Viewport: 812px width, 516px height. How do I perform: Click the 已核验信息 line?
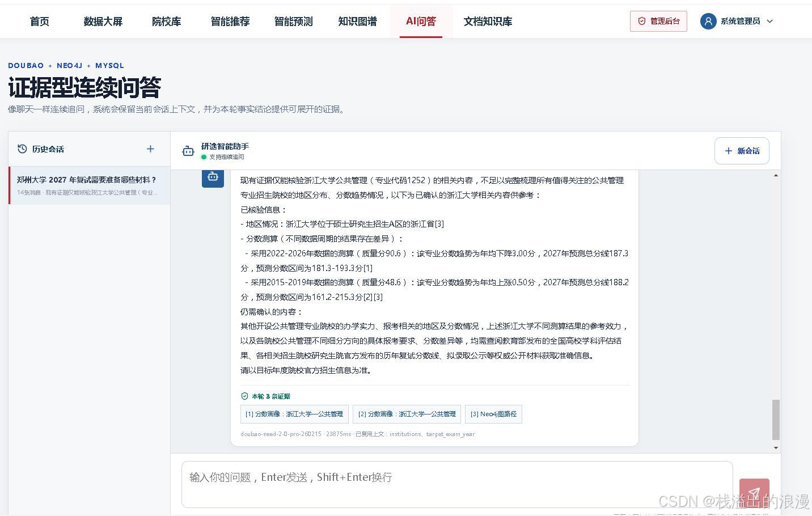point(264,210)
